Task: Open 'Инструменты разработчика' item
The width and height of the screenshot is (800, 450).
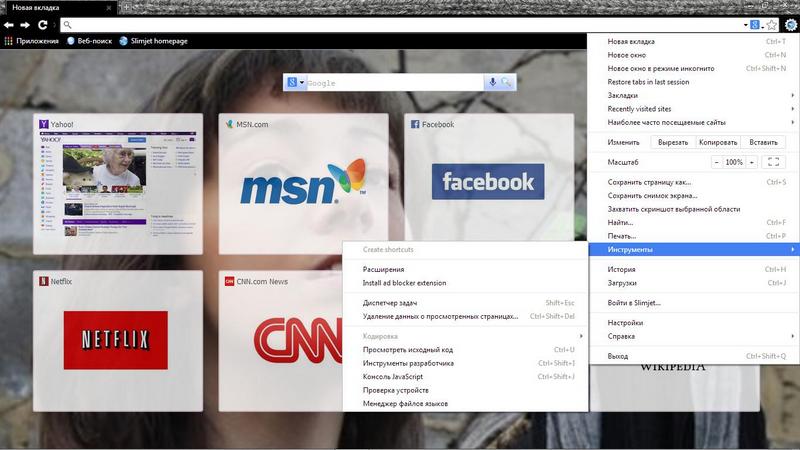Action: click(x=465, y=363)
